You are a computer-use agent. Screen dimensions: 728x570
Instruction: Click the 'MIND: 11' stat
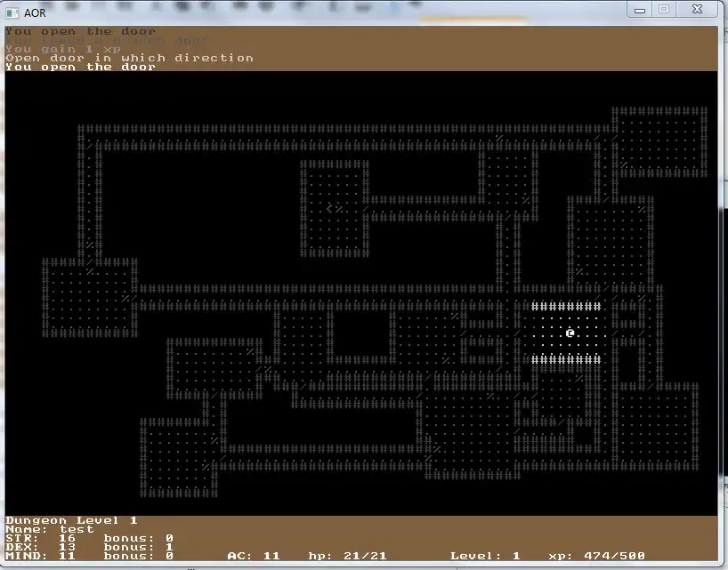(x=40, y=556)
